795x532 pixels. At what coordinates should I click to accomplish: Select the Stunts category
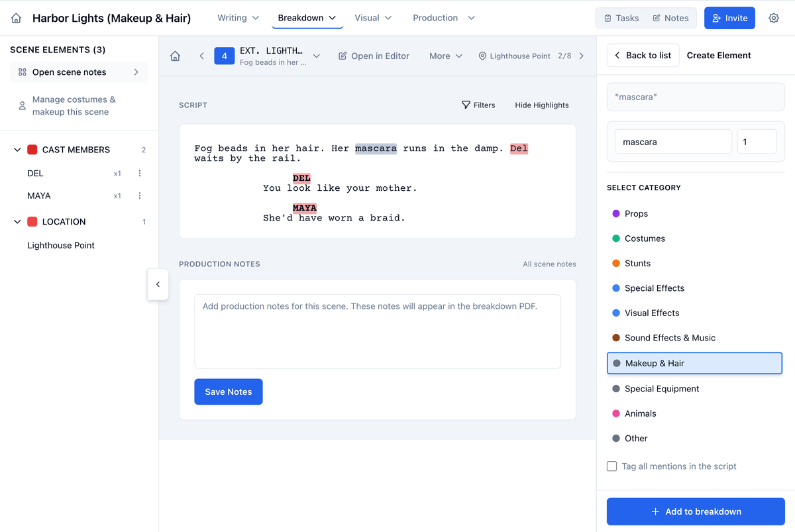coord(695,264)
